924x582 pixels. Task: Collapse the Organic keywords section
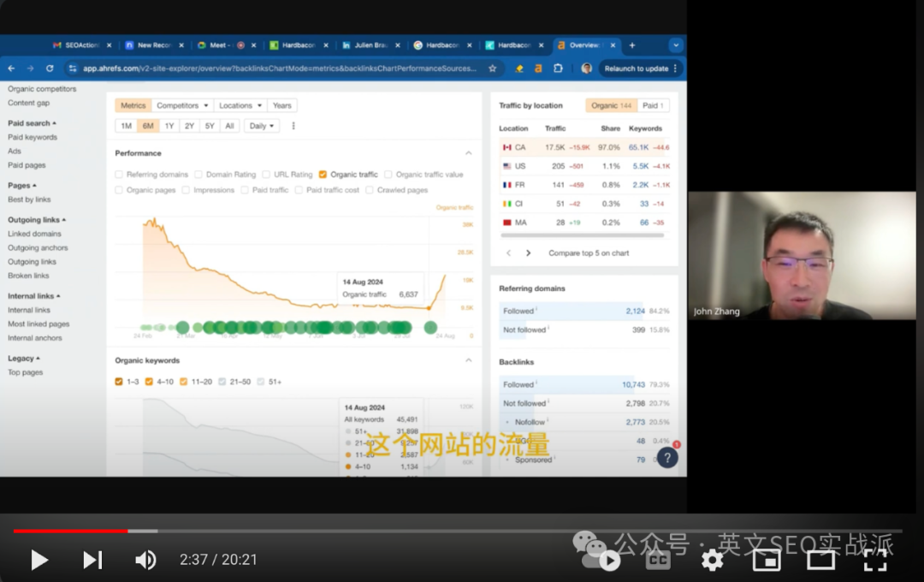[x=469, y=360]
